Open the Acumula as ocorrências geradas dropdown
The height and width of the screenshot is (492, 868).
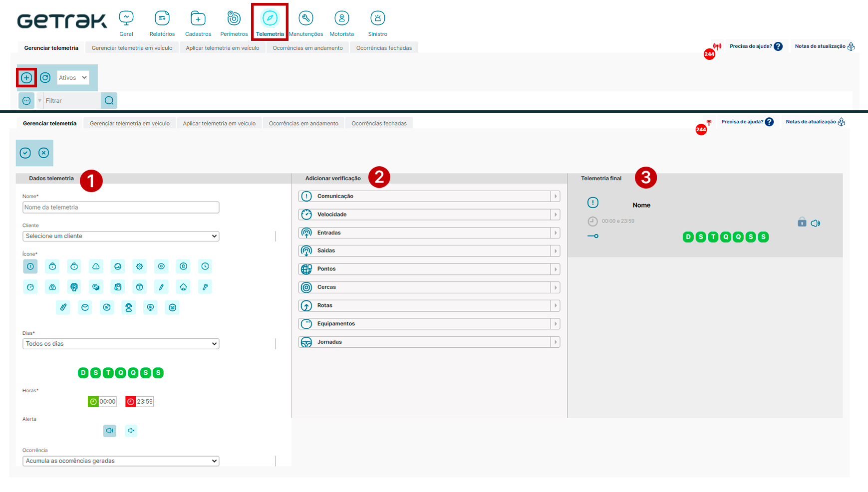coord(121,461)
